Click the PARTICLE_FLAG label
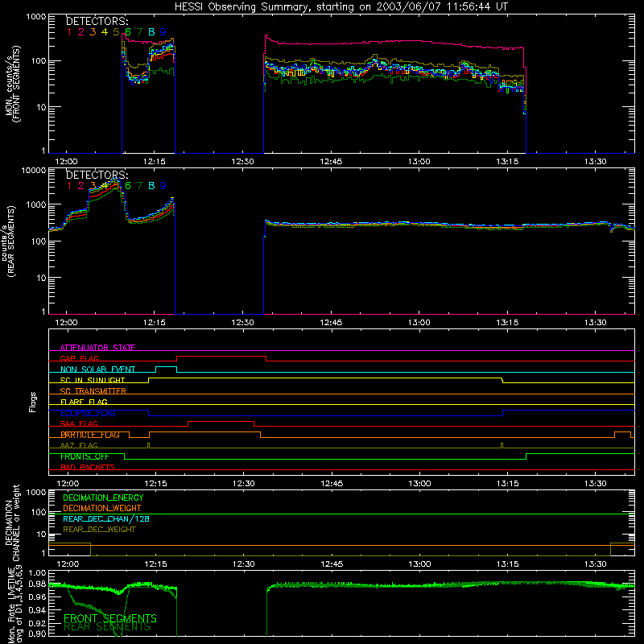Screen dimensions: 644x644 (x=90, y=435)
